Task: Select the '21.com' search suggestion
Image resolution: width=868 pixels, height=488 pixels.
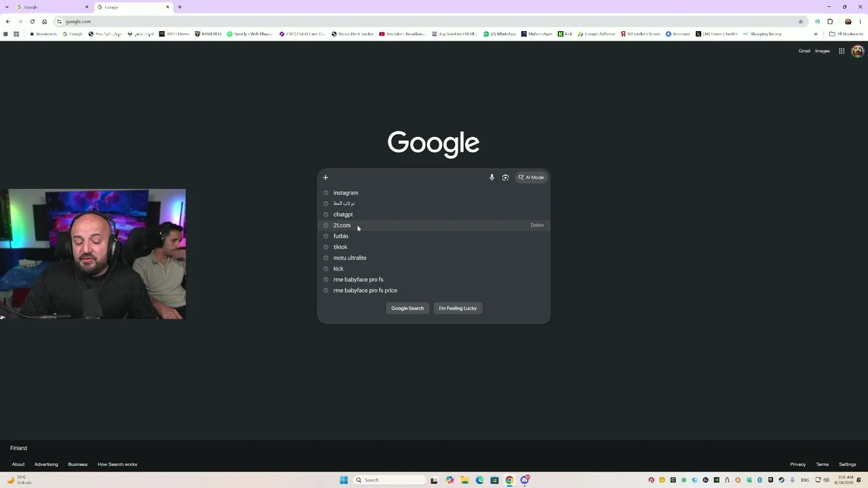Action: (434, 225)
